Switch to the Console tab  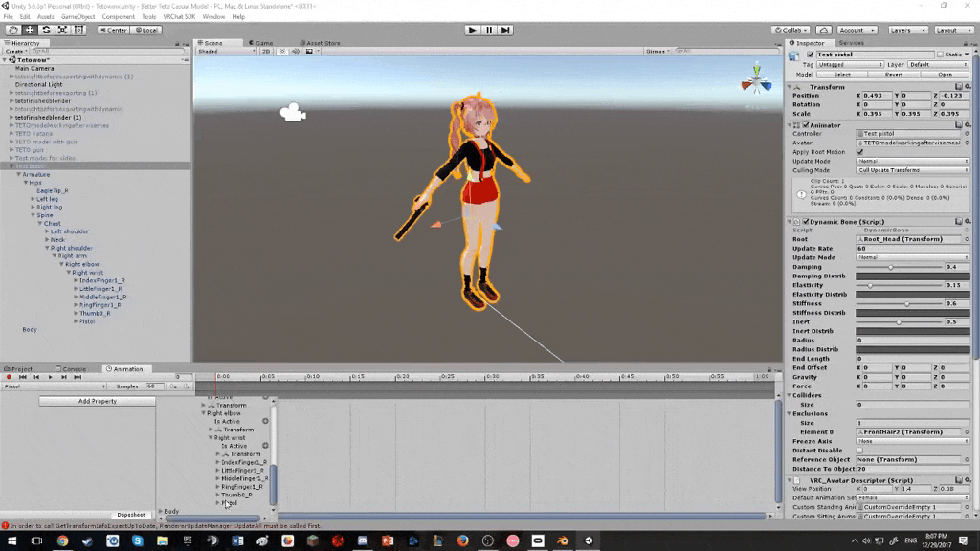click(x=73, y=368)
